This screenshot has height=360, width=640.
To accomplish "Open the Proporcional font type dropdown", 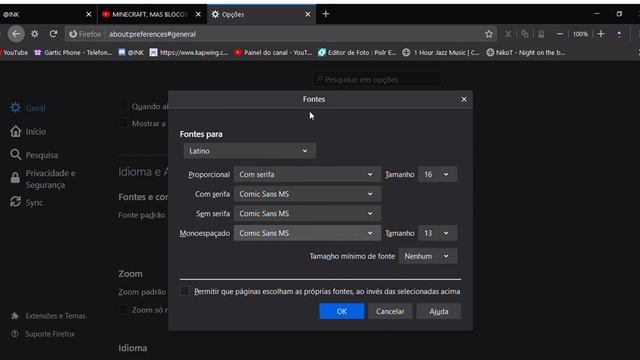I will [x=307, y=174].
